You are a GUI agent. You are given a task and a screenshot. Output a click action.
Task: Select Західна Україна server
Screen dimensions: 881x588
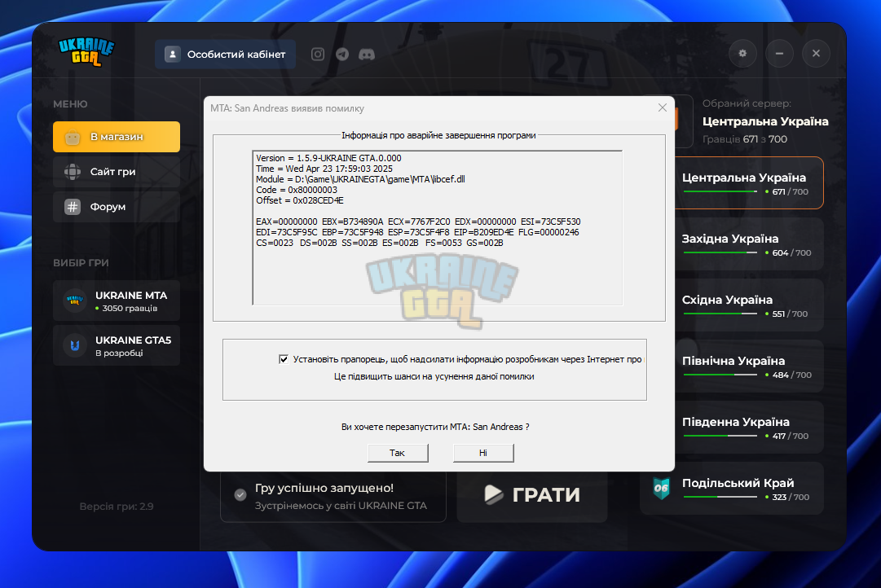(749, 244)
